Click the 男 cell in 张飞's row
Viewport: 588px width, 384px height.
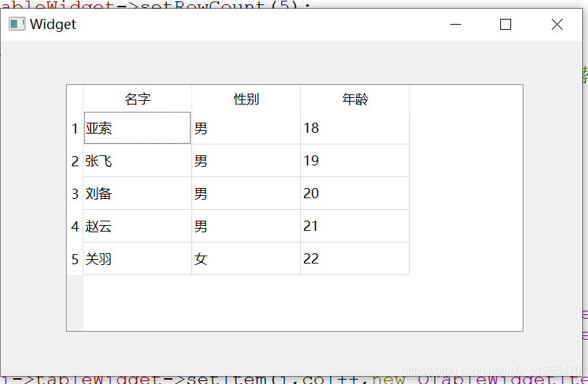pyautogui.click(x=246, y=160)
